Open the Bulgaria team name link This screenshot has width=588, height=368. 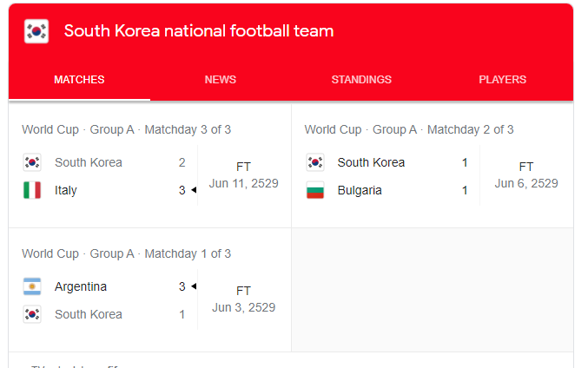(x=360, y=190)
